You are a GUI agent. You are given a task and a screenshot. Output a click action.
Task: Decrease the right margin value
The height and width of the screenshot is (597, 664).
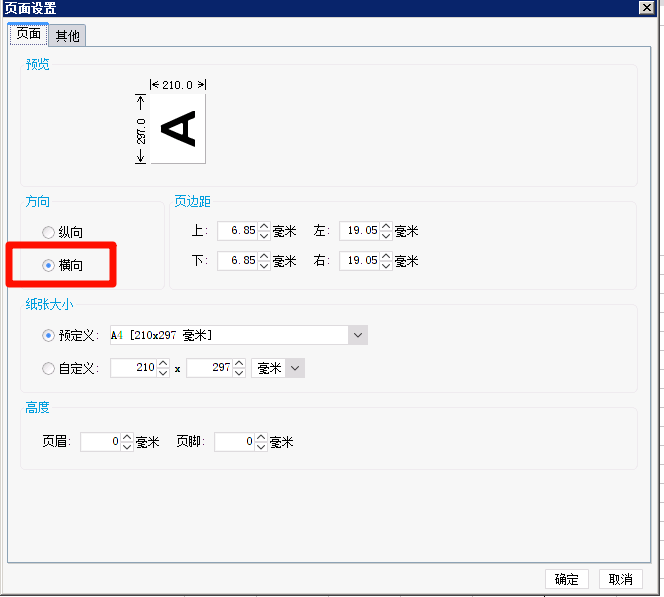tap(386, 265)
